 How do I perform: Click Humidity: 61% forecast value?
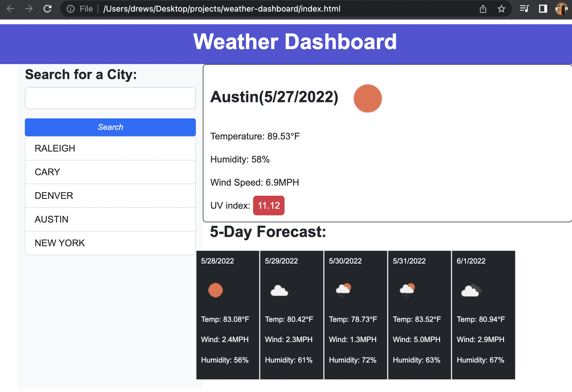[289, 360]
